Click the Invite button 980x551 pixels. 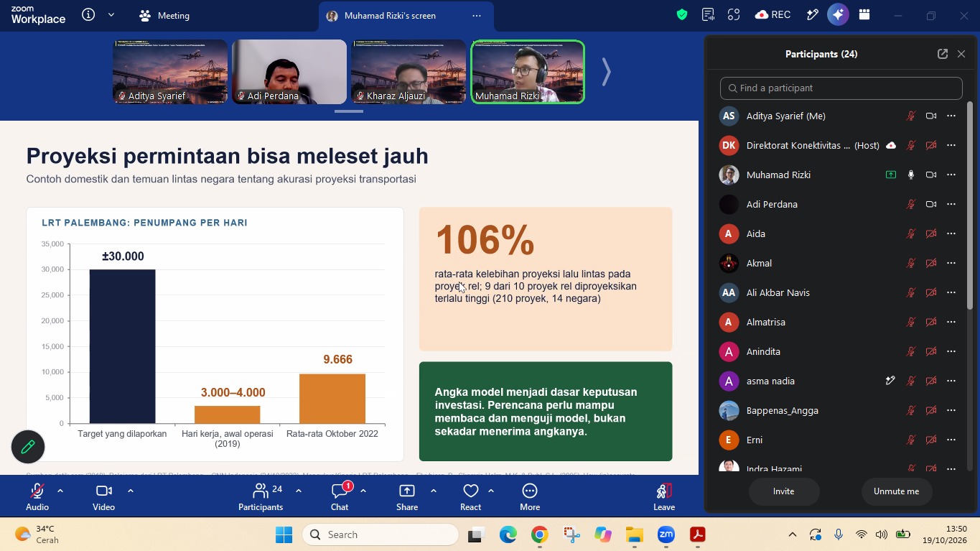(783, 491)
